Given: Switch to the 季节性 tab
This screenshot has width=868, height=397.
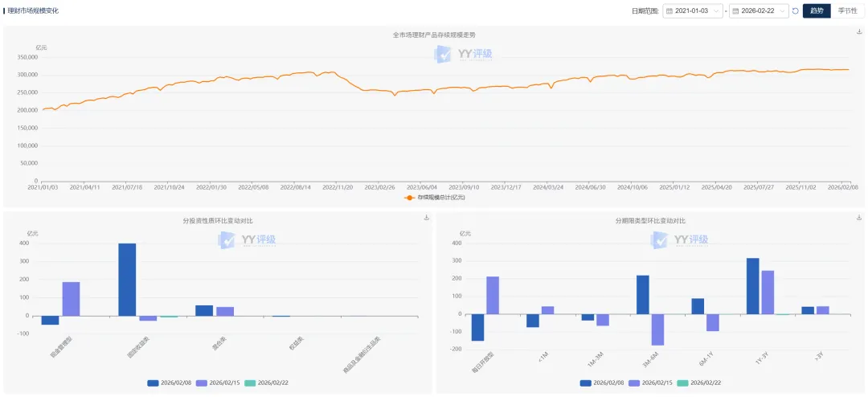Looking at the screenshot, I should click(847, 11).
